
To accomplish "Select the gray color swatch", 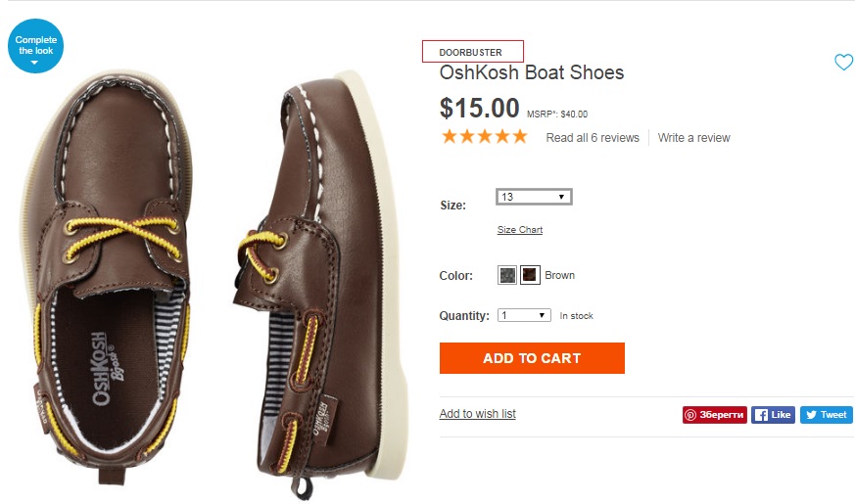I will coord(507,276).
